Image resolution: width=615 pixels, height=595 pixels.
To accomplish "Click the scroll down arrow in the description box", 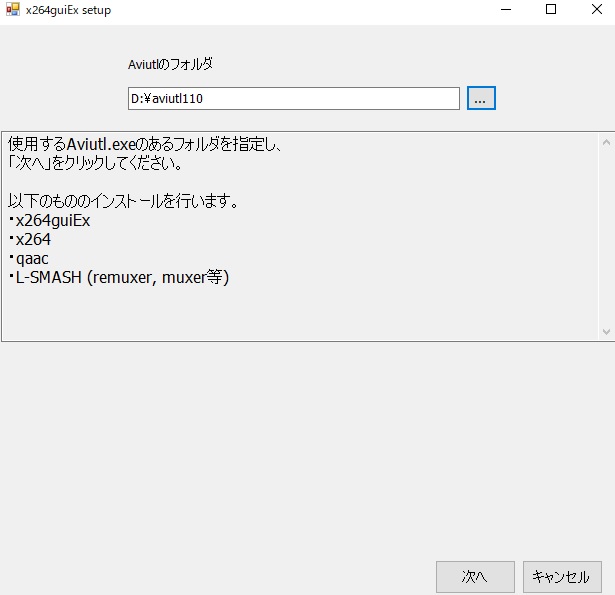I will pos(606,332).
